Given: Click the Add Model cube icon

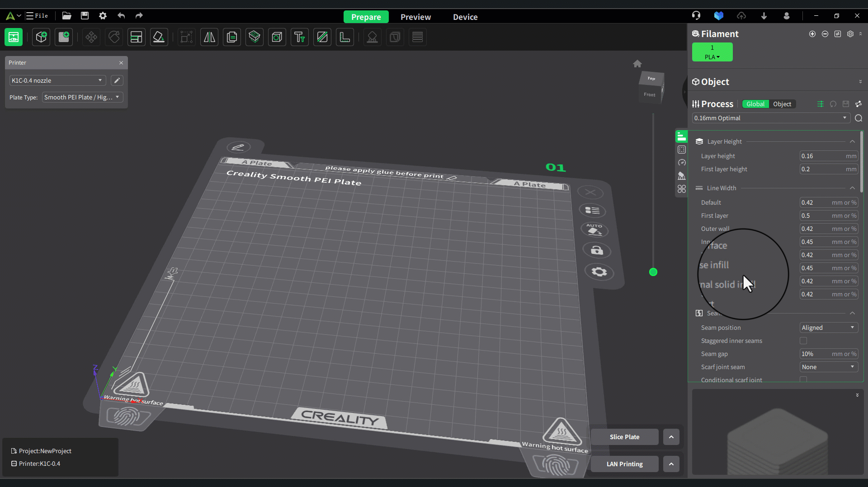Looking at the screenshot, I should 41,37.
